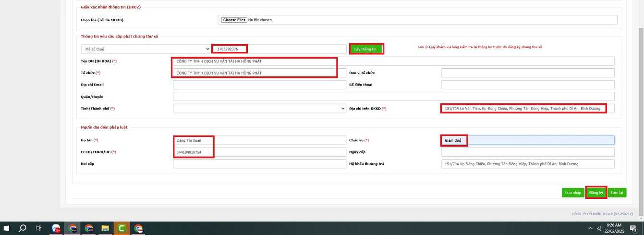The width and height of the screenshot is (644, 235).
Task: Click the Địa chỉ Email input field
Action: pyautogui.click(x=259, y=85)
